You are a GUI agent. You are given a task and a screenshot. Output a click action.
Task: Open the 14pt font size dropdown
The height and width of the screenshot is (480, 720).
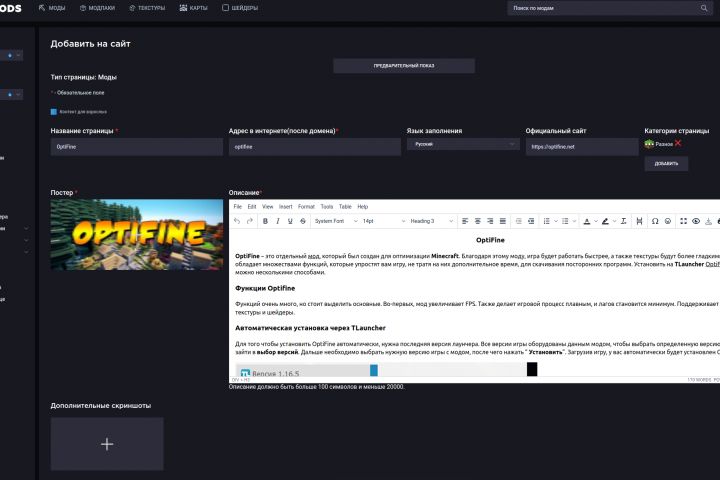point(383,221)
